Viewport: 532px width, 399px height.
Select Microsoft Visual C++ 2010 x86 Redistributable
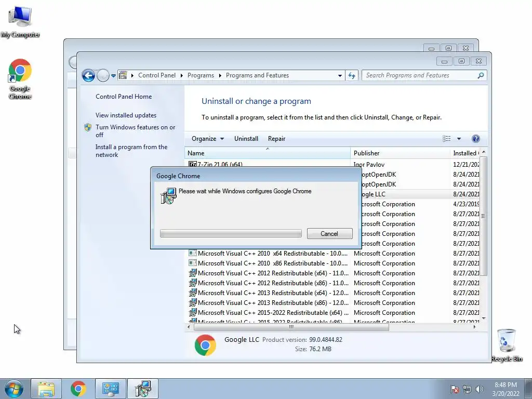pyautogui.click(x=332, y=263)
